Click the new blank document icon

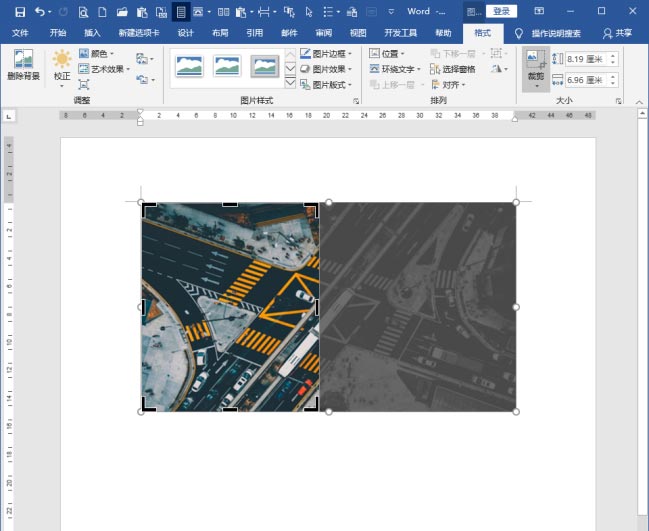(101, 12)
